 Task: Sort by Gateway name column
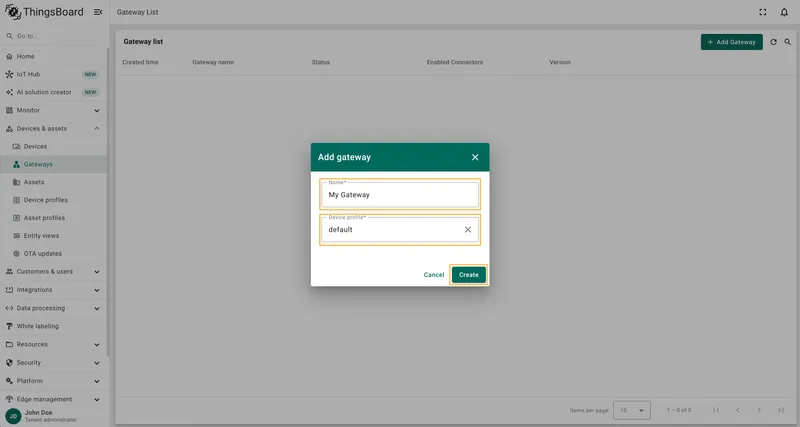coord(213,62)
